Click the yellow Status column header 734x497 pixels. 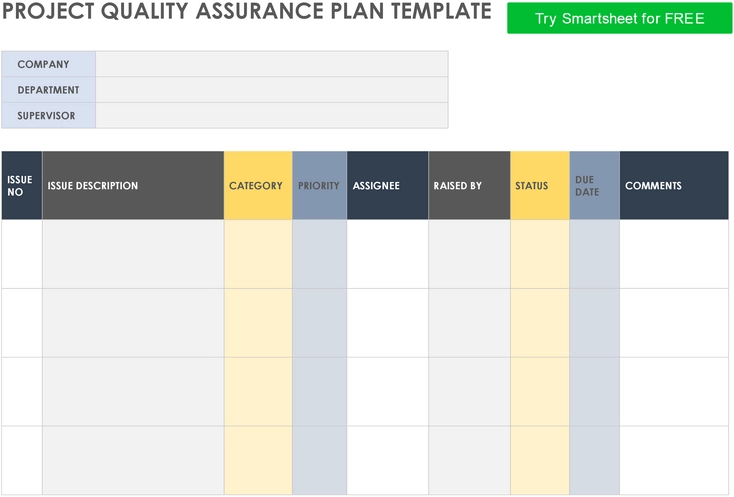tap(540, 185)
